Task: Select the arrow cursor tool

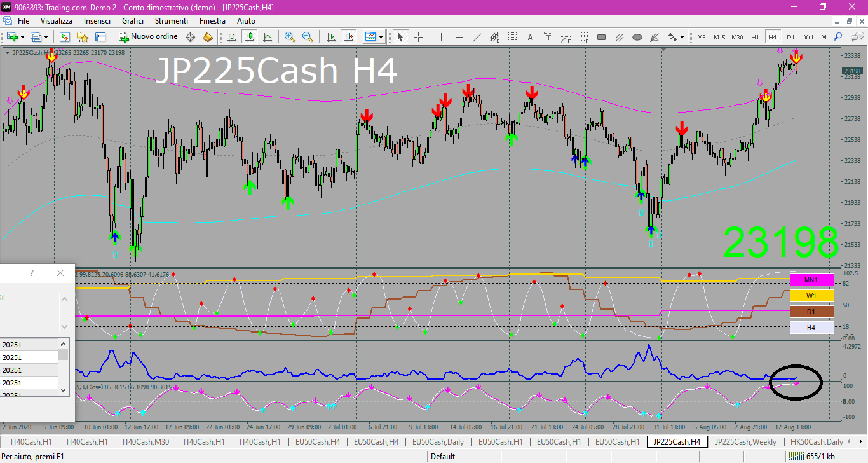Action: pyautogui.click(x=400, y=37)
